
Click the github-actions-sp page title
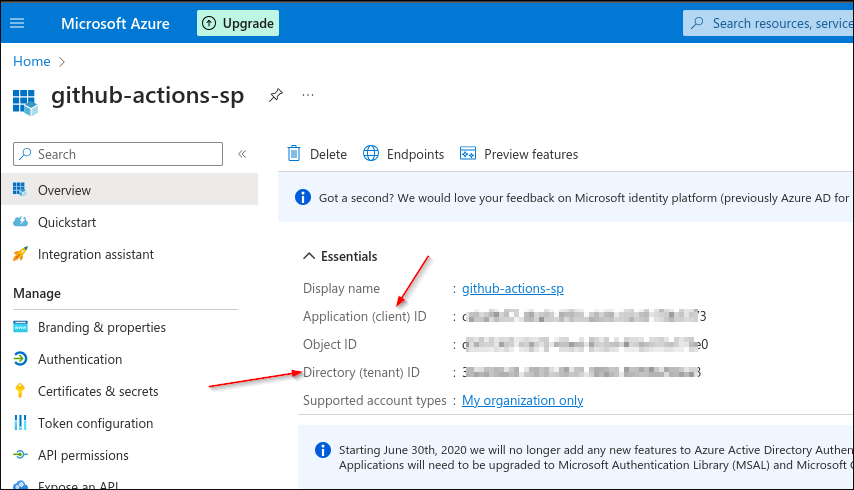click(148, 96)
